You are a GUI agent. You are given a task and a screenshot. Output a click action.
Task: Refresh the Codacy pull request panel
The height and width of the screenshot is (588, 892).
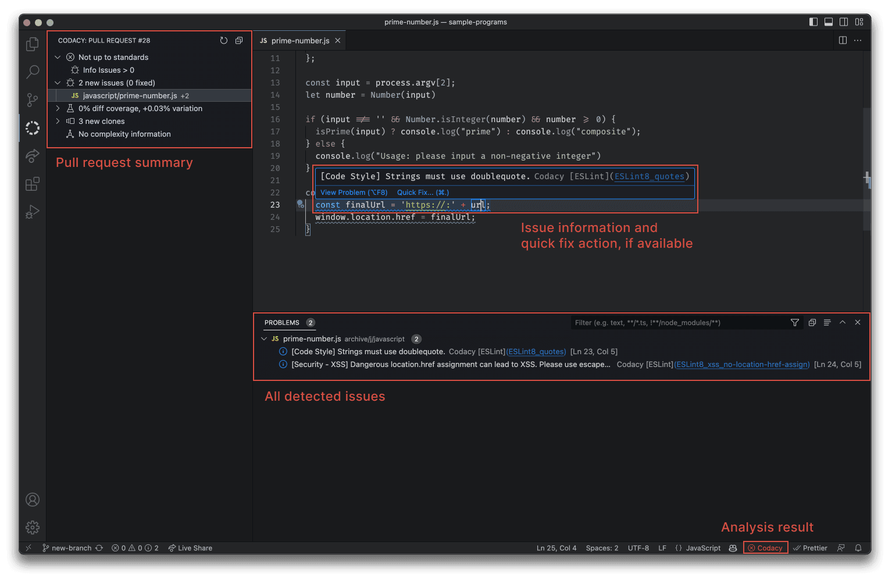point(224,40)
